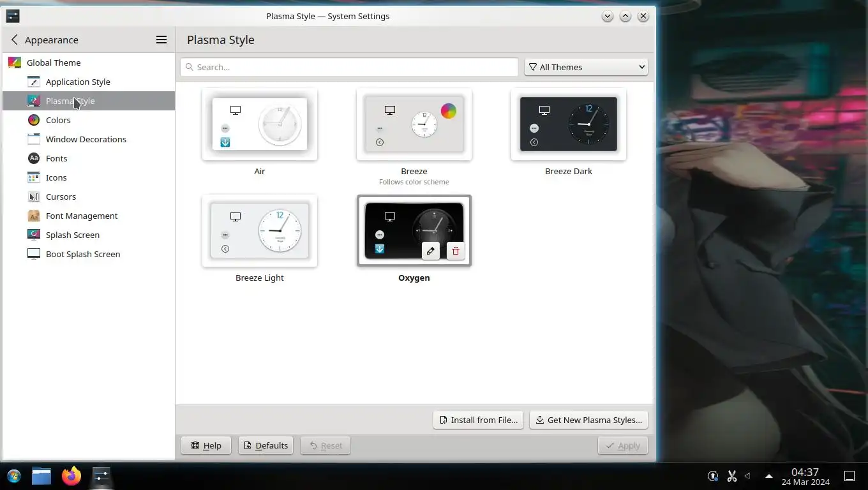Viewport: 868px width, 490px height.
Task: Open Colors settings page
Action: [89, 120]
